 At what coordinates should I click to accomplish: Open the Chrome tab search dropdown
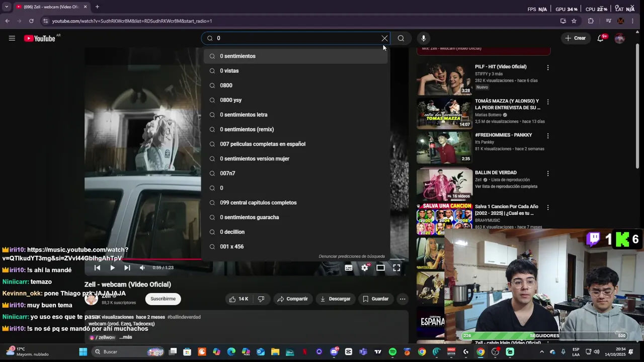[x=7, y=7]
